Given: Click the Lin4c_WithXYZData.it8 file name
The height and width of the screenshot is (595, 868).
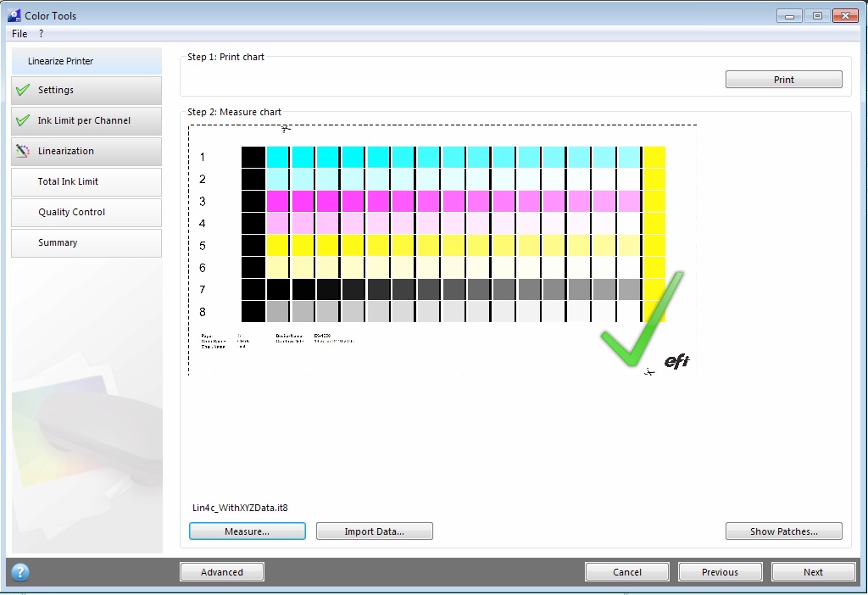Looking at the screenshot, I should coord(240,508).
